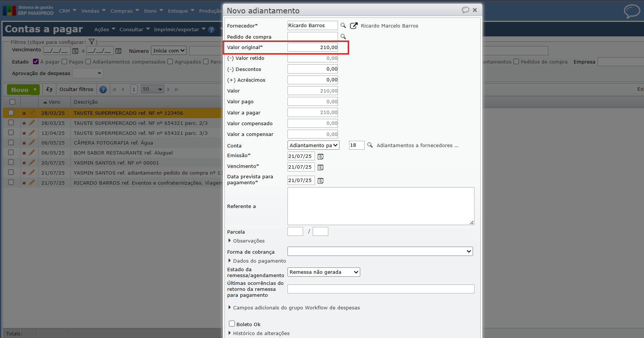
Task: Edit the CÂMERA FOTOGRAFIA ref. Água row
Action: point(32,142)
